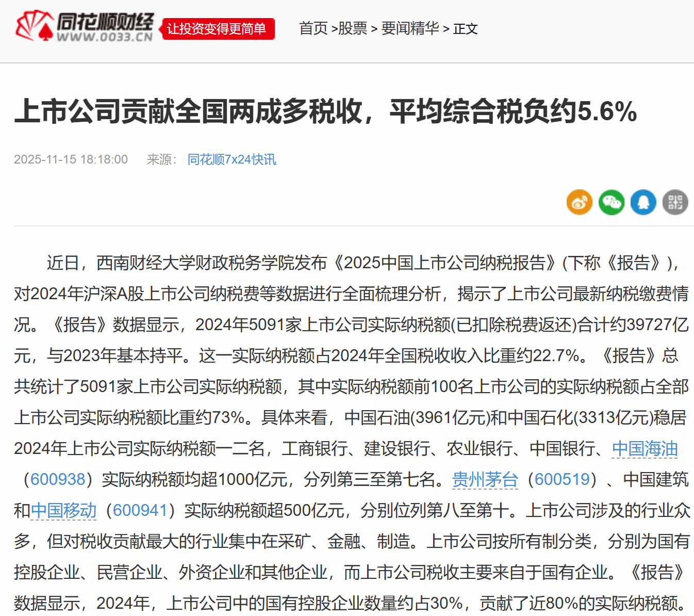Click the article headline about 上市公司税收
This screenshot has width=694, height=616.
[325, 111]
